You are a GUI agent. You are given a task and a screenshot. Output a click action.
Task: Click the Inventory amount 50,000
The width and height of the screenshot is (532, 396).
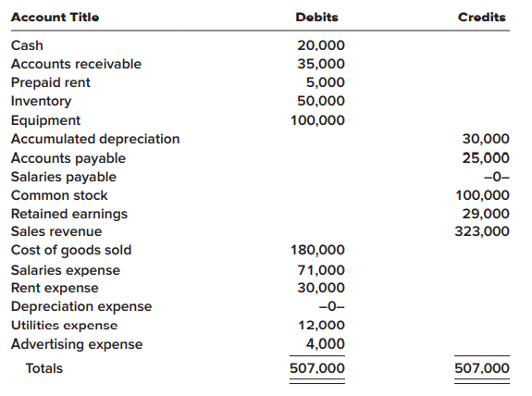(321, 101)
